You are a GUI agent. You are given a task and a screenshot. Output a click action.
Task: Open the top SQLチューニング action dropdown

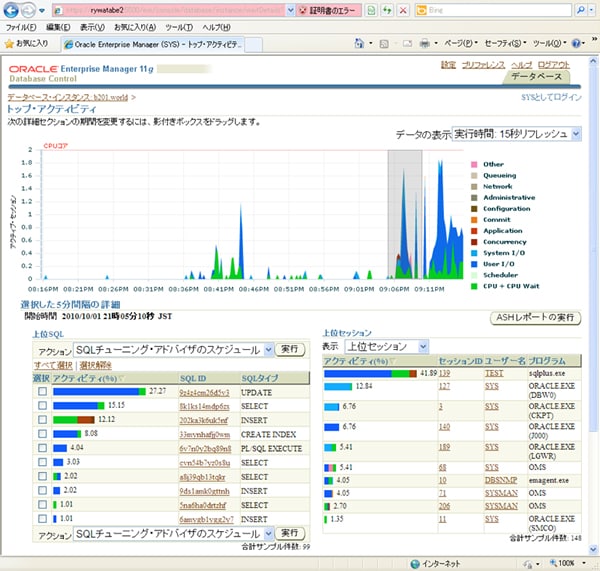173,349
